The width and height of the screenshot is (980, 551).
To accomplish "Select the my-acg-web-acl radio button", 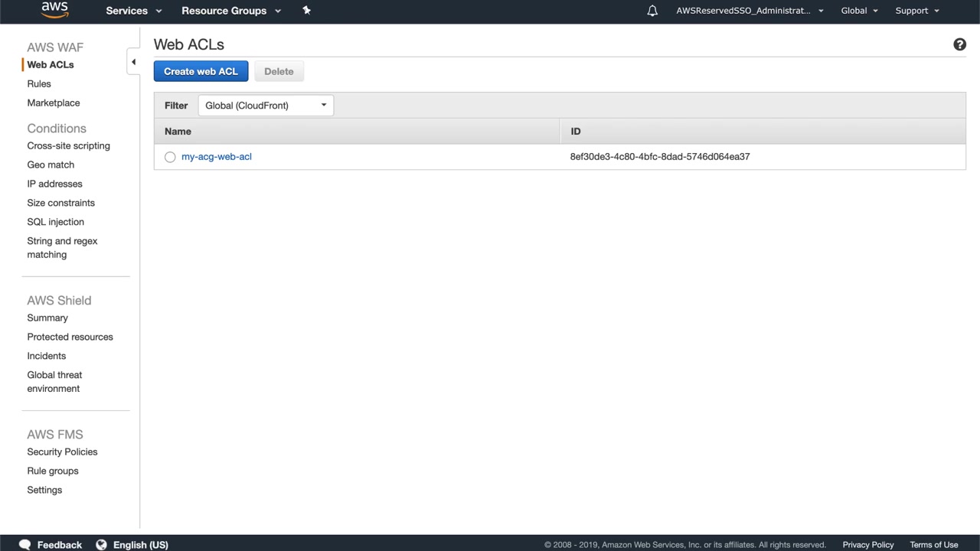I will (x=170, y=157).
